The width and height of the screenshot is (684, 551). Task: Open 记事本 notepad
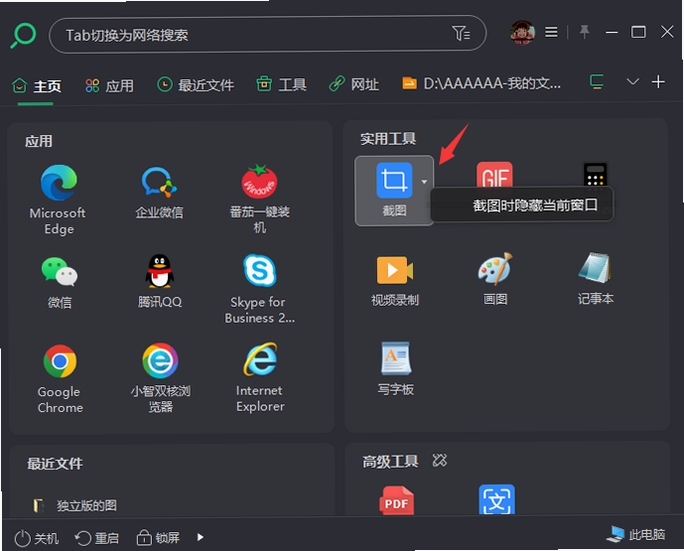[595, 278]
